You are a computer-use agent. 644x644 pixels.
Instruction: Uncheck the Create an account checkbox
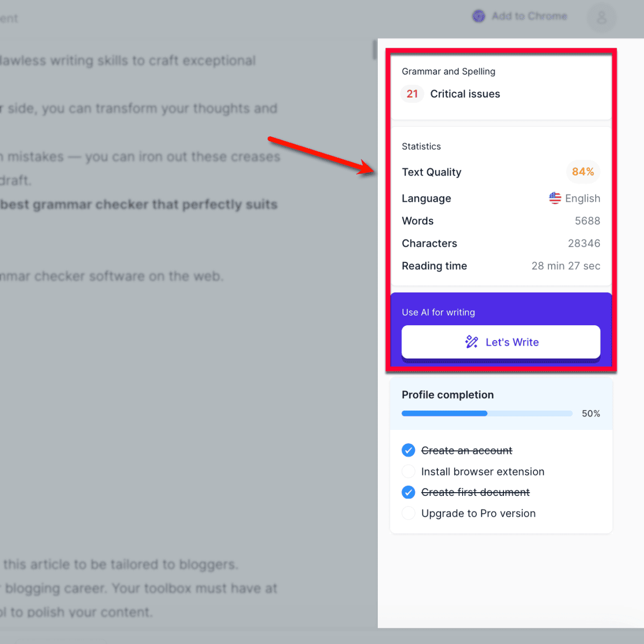[x=408, y=450]
